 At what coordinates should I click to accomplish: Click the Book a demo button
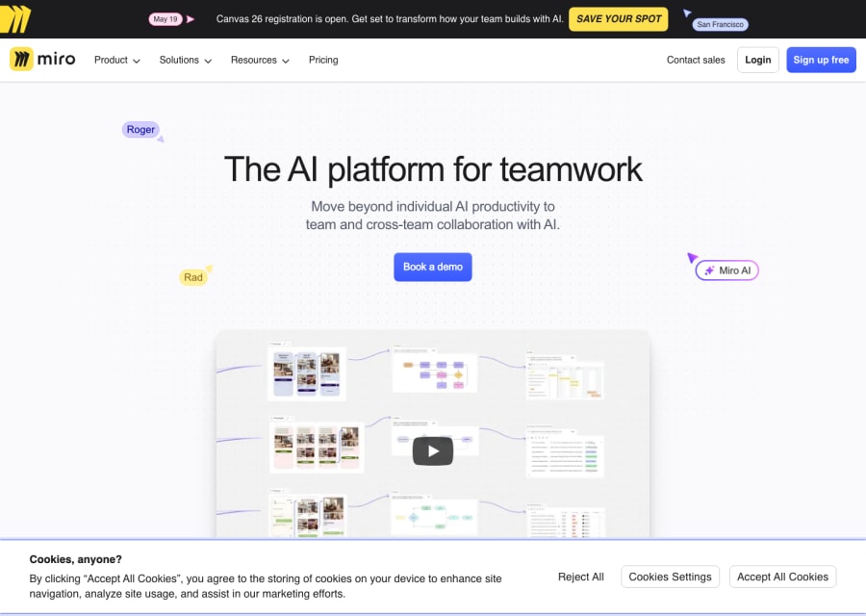pos(432,267)
